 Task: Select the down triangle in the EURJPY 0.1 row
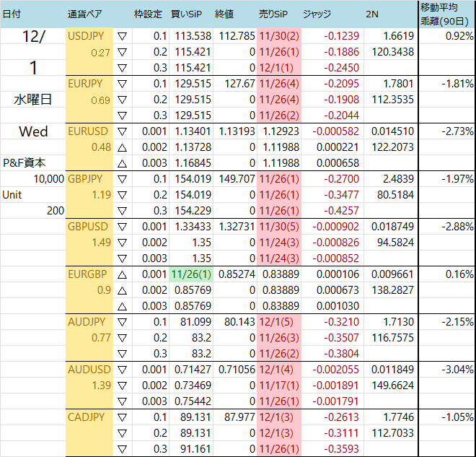click(x=122, y=84)
